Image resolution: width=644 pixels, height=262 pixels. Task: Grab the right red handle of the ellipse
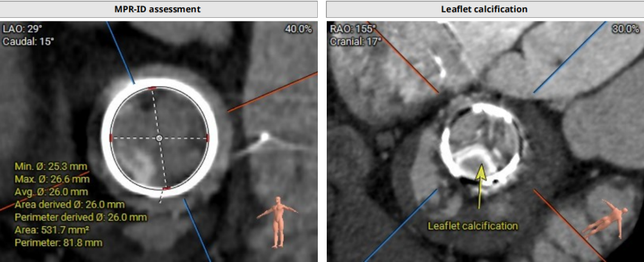pyautogui.click(x=208, y=138)
